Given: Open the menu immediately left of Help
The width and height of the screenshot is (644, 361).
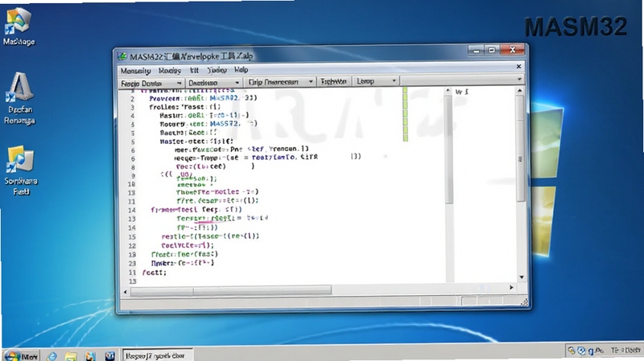Looking at the screenshot, I should click(x=217, y=70).
